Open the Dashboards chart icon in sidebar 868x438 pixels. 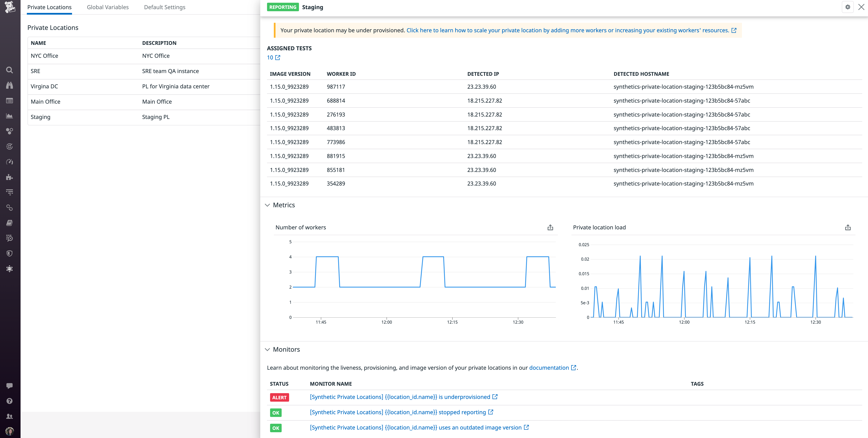(10, 116)
